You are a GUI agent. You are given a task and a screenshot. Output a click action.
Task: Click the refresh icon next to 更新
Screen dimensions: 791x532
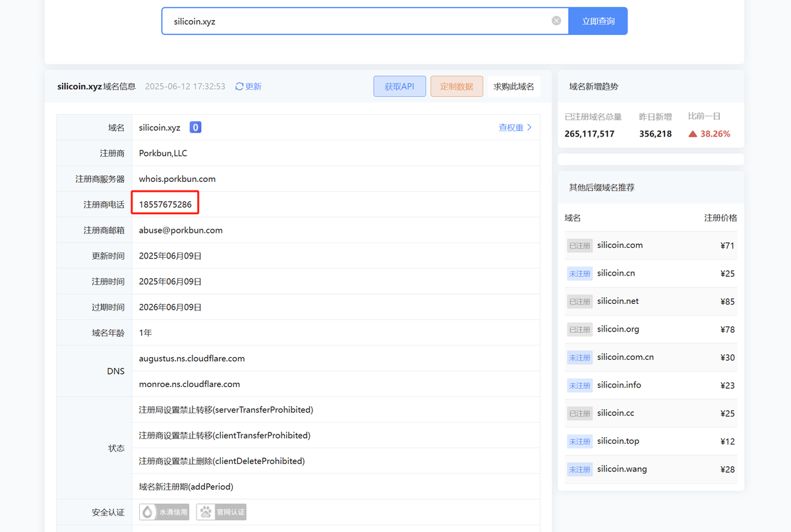coord(239,86)
